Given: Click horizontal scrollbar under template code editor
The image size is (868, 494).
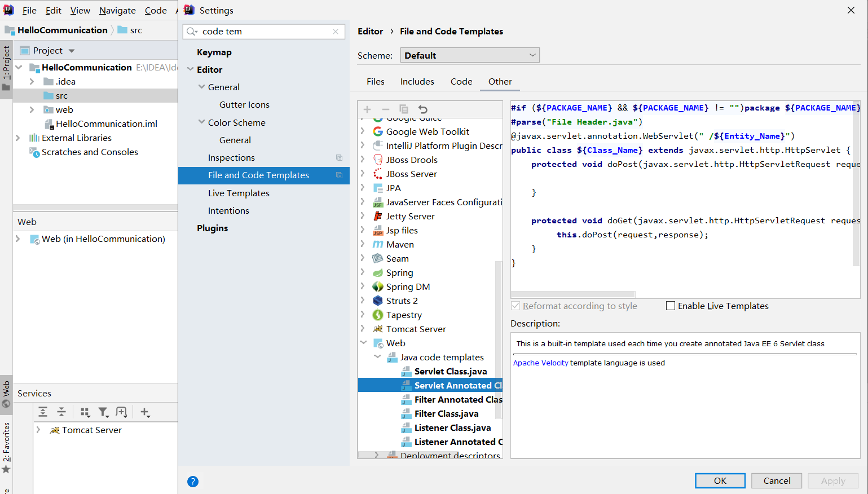Looking at the screenshot, I should pos(573,294).
